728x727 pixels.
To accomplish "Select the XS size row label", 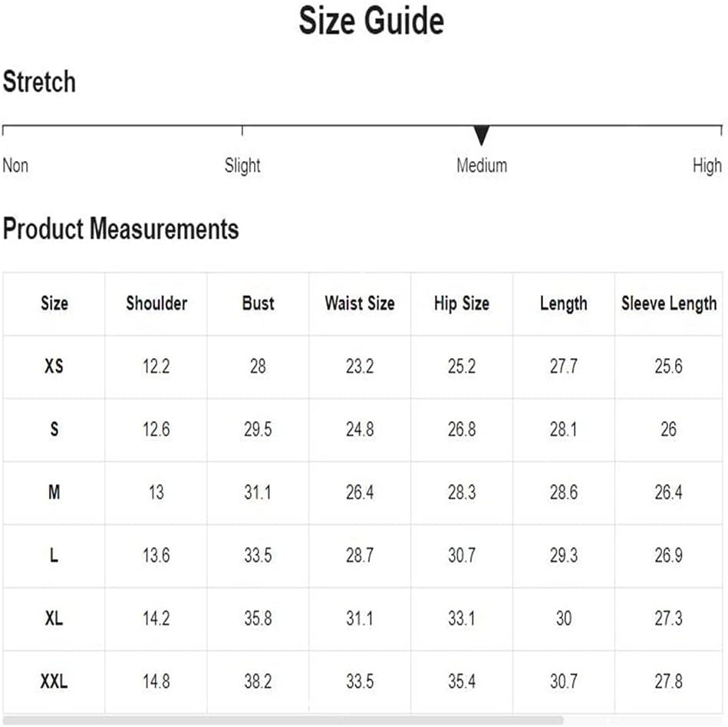I will 54,367.
